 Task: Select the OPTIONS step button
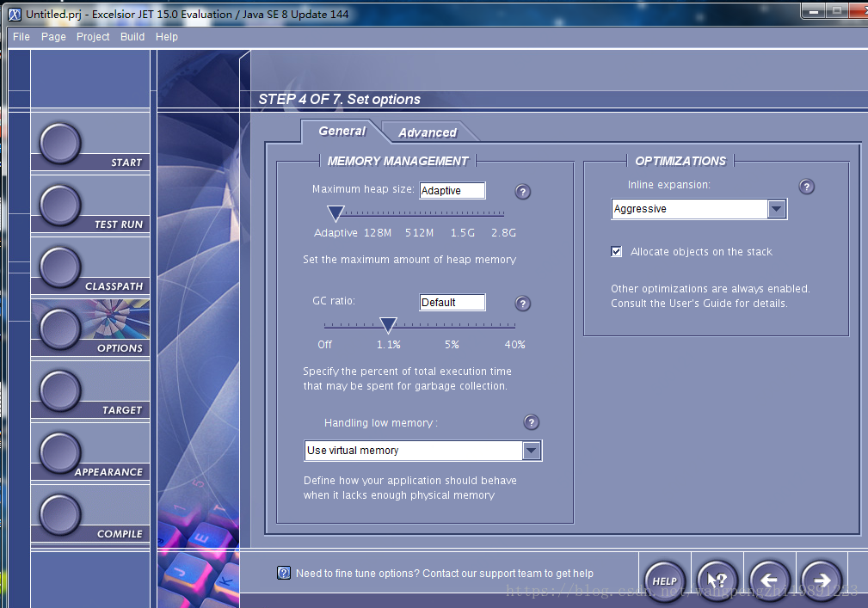click(59, 329)
